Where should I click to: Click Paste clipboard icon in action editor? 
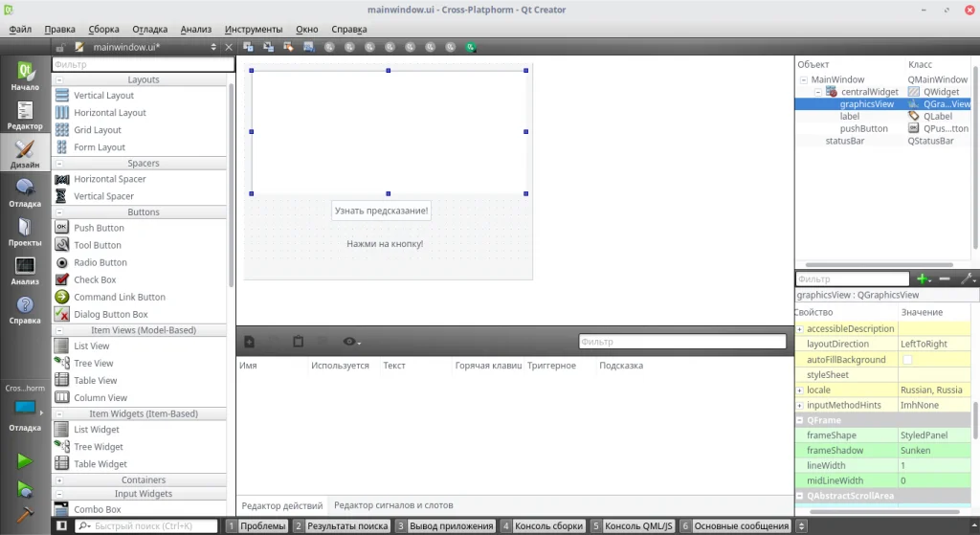299,342
